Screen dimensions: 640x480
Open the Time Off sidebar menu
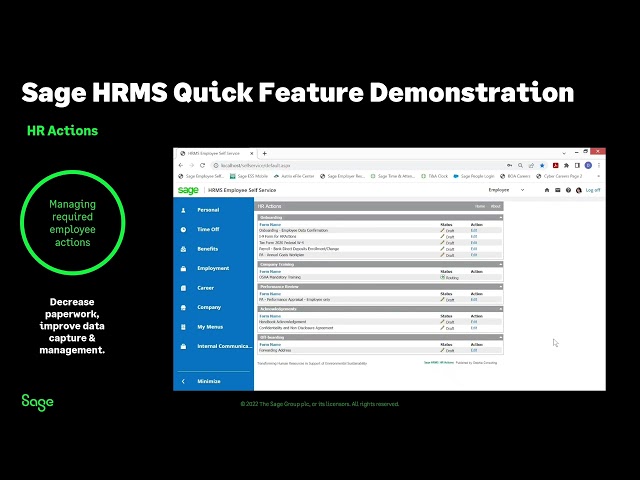[x=208, y=229]
